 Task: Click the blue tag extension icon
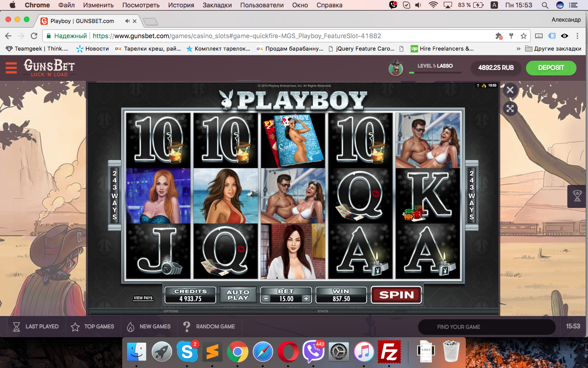[x=552, y=36]
